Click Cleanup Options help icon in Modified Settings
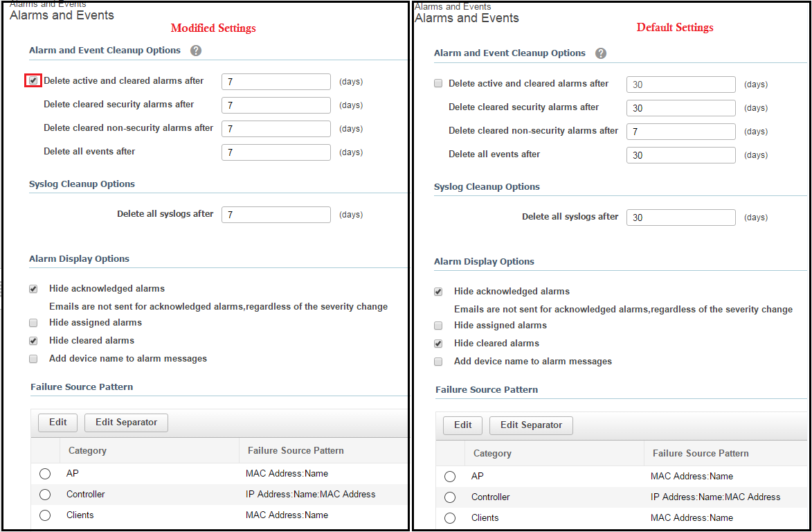This screenshot has height=532, width=812. (x=196, y=51)
